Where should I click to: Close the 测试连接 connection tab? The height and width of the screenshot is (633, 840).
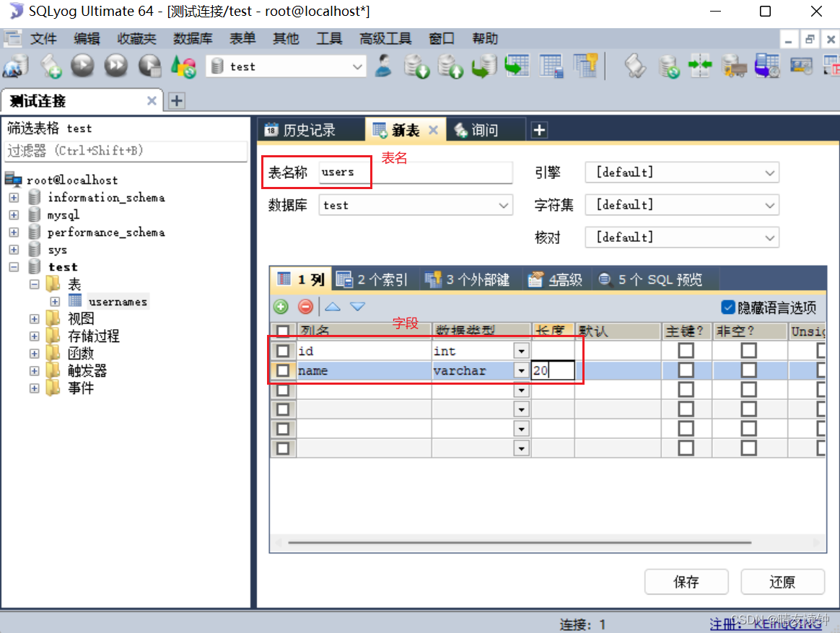(152, 101)
